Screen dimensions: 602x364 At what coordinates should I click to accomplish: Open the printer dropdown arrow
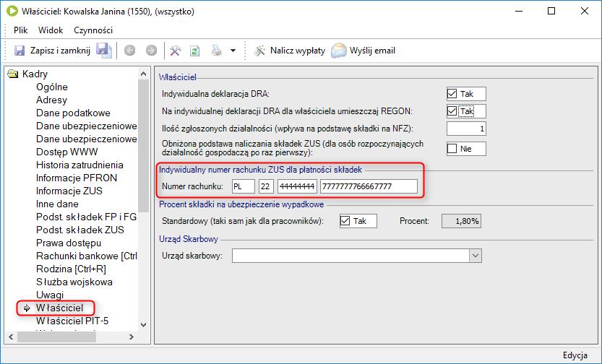tap(233, 51)
